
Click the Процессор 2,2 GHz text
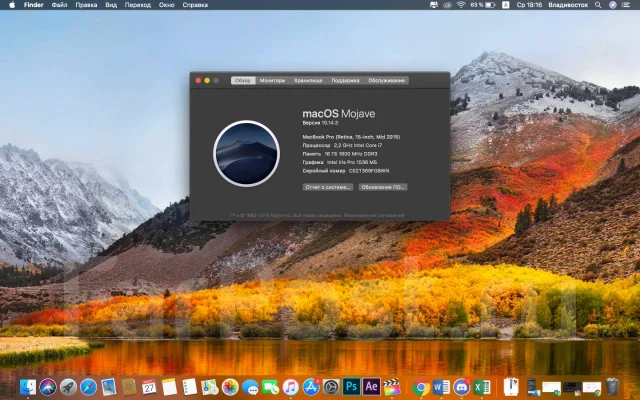point(342,145)
